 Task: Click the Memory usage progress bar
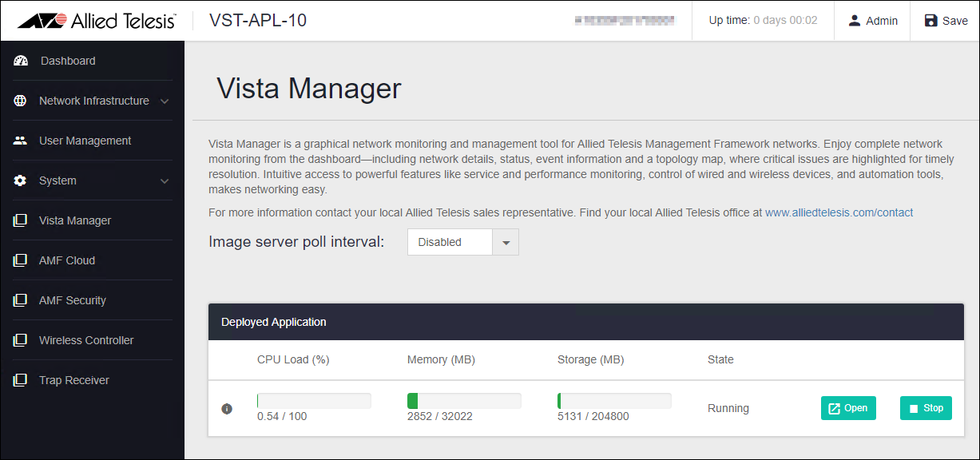[x=464, y=401]
